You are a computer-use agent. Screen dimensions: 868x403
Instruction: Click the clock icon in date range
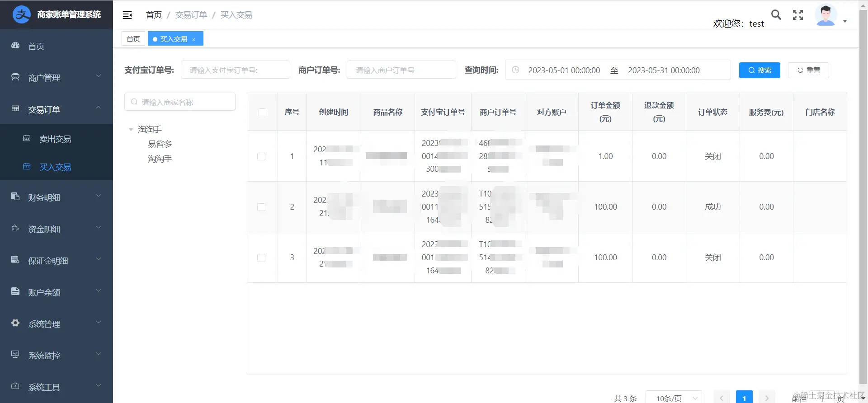(515, 70)
